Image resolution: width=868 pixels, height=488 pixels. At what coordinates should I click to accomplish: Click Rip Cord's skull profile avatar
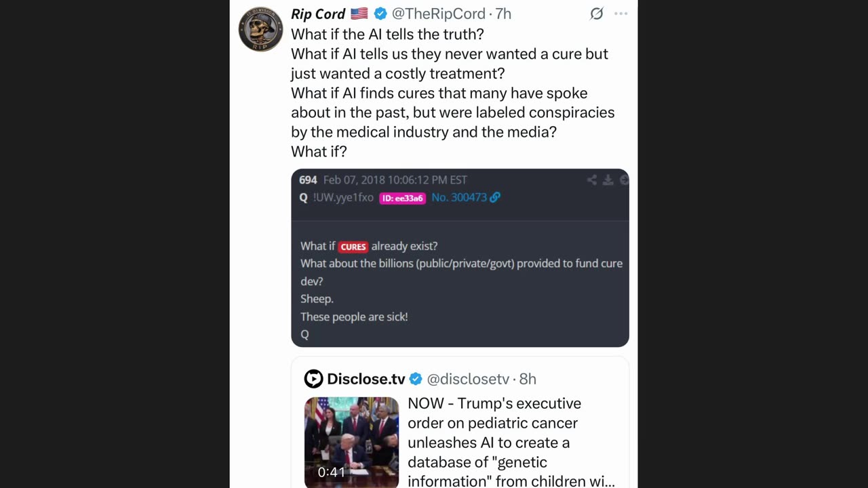(x=260, y=29)
